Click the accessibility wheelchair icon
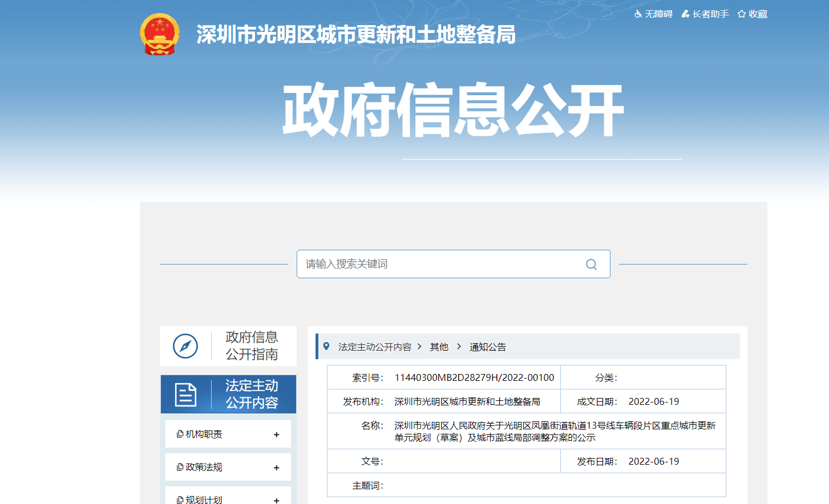This screenshot has height=504, width=829. [638, 14]
